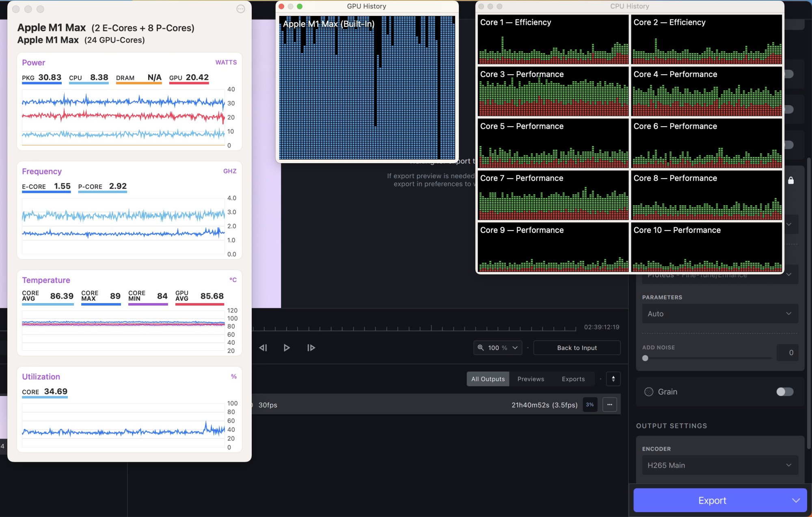Click the Grain film icon
Screen dimensions: 812x517
click(x=649, y=392)
